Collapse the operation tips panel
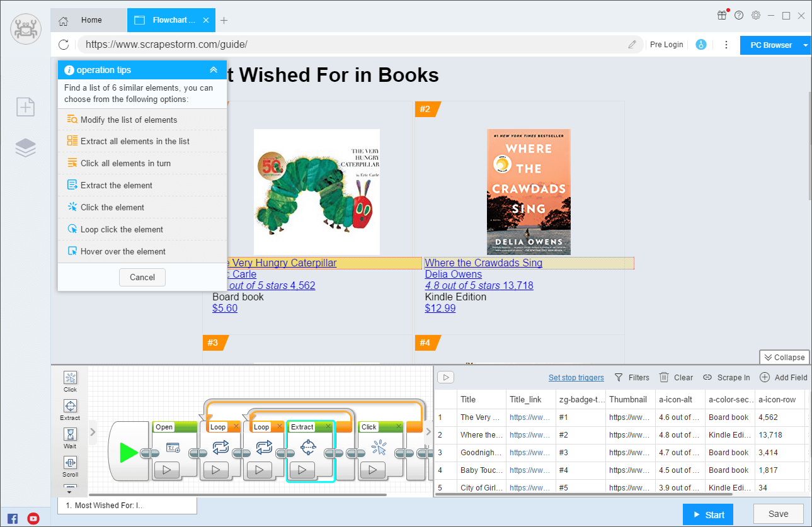Viewport: 812px width, 527px height. coord(214,70)
